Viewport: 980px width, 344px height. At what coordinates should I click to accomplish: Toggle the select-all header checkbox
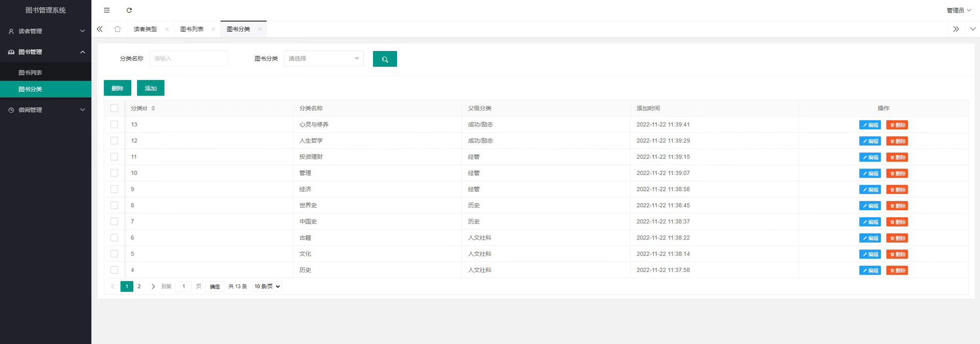[x=114, y=108]
